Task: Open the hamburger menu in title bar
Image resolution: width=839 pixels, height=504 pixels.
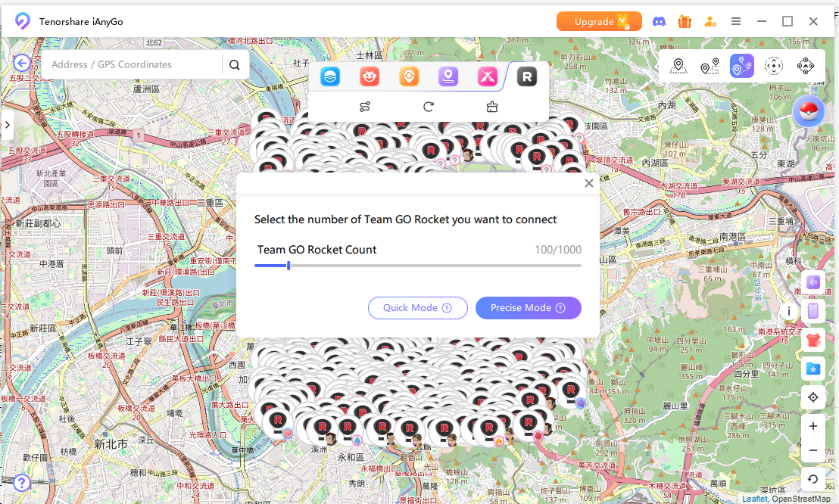Action: [736, 21]
